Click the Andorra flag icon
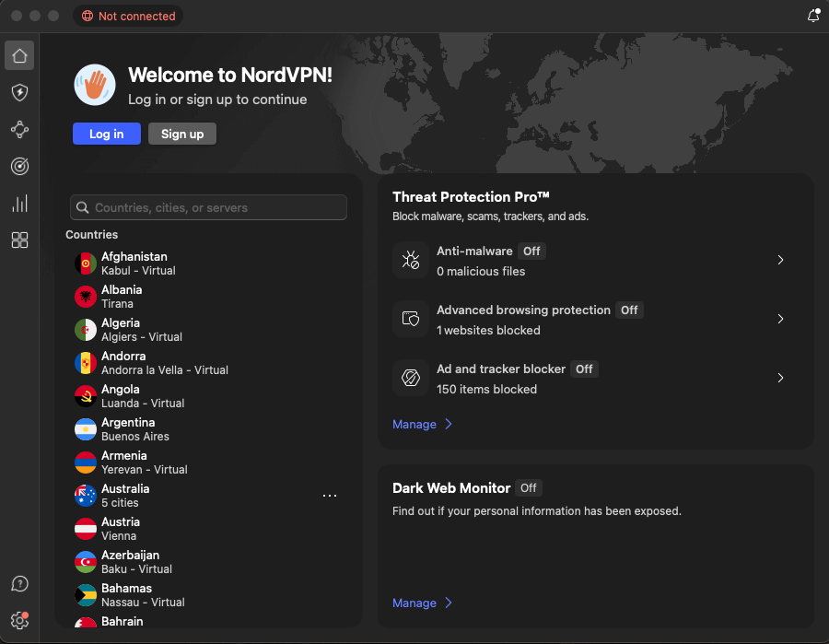829x644 pixels. pos(85,363)
